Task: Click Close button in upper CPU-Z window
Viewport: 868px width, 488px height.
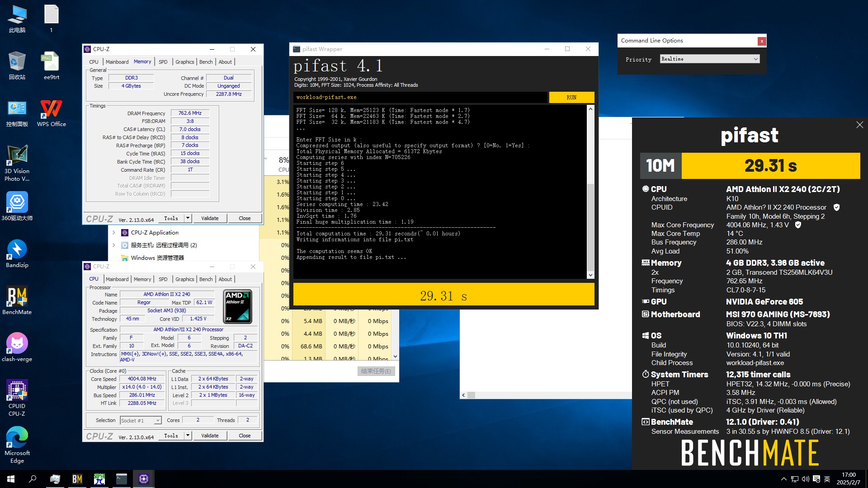Action: [x=245, y=218]
